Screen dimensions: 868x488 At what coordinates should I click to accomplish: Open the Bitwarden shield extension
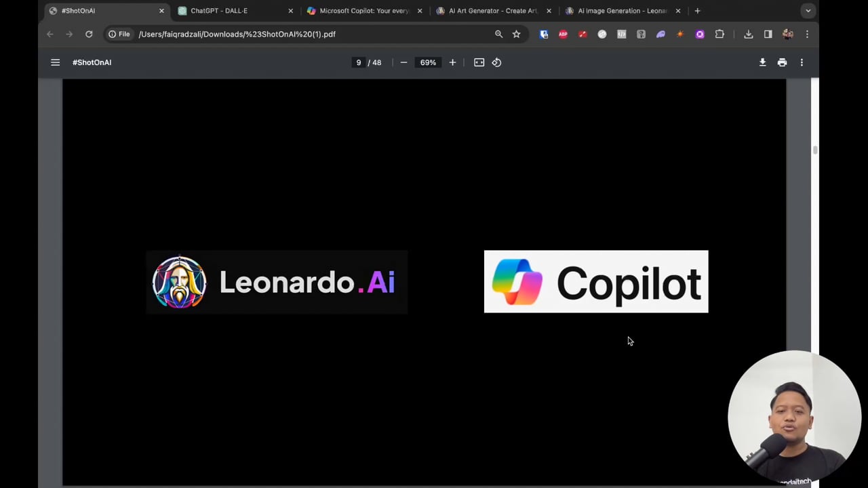point(544,34)
